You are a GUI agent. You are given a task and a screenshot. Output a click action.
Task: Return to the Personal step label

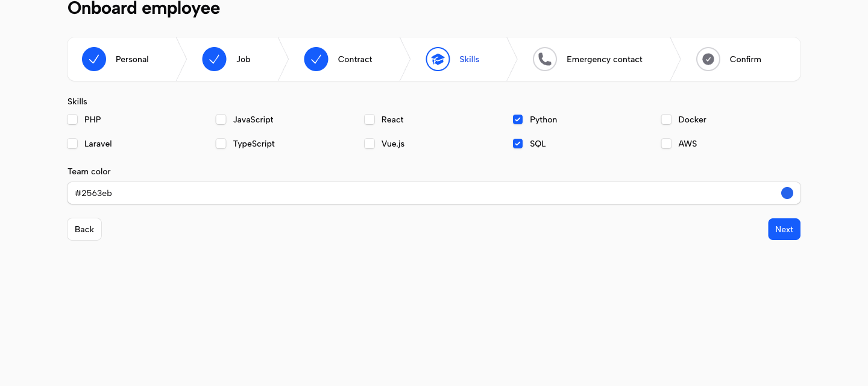(x=132, y=59)
